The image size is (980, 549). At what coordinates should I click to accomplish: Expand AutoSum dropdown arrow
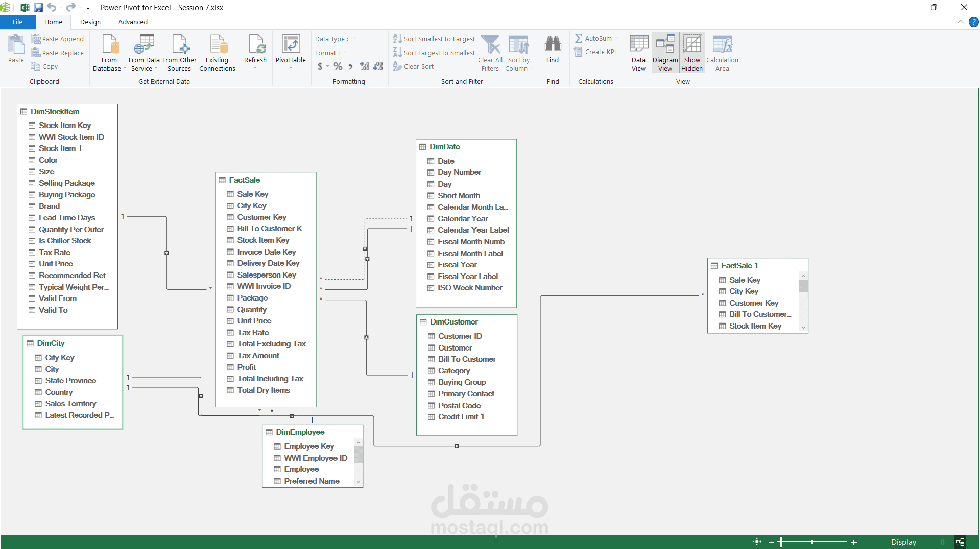(616, 38)
